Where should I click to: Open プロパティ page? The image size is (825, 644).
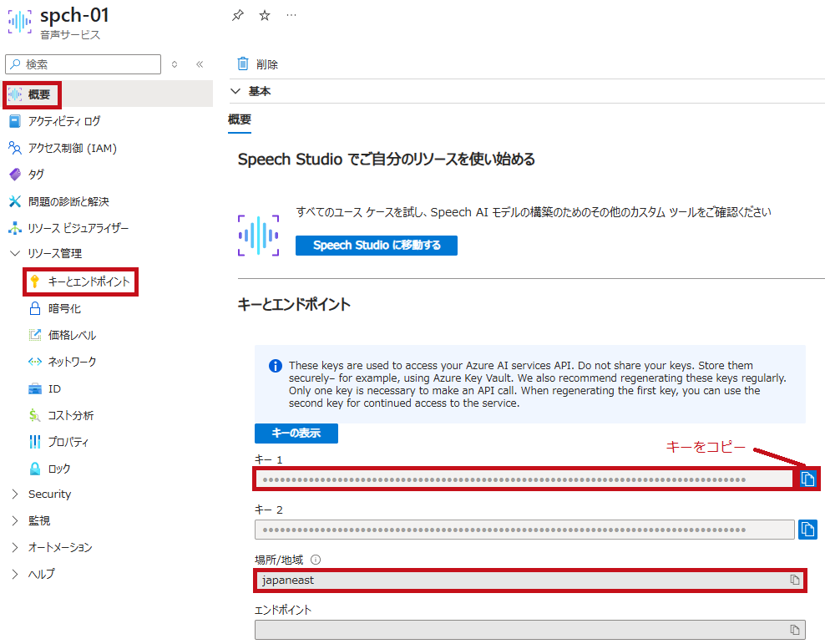pyautogui.click(x=68, y=441)
